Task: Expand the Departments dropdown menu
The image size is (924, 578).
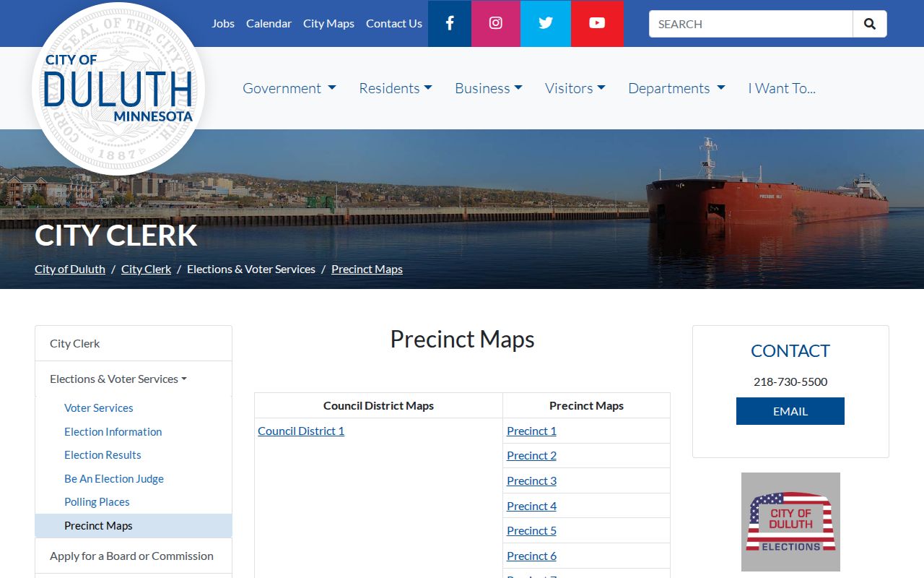Action: (676, 88)
